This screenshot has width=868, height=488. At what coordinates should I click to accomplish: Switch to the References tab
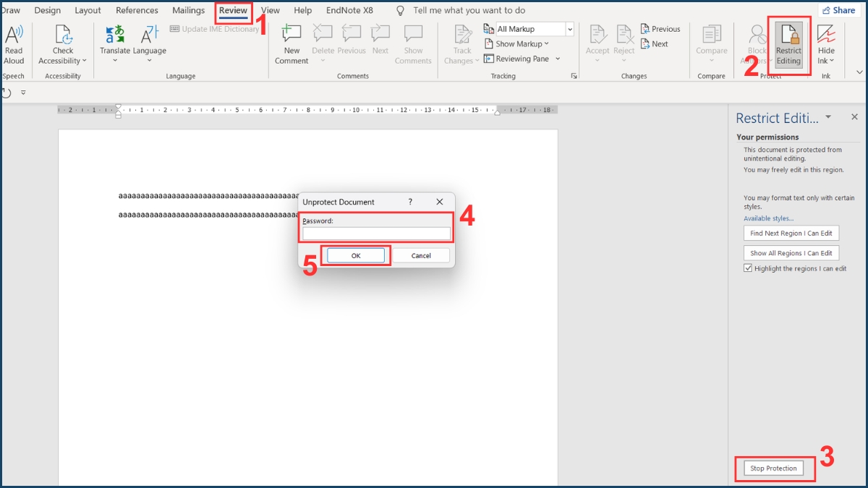pyautogui.click(x=137, y=11)
